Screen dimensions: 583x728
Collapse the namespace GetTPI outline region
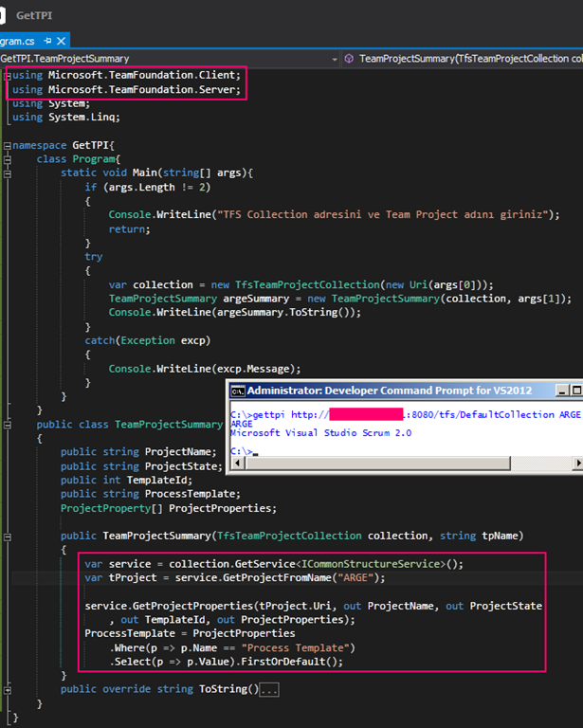[8, 145]
